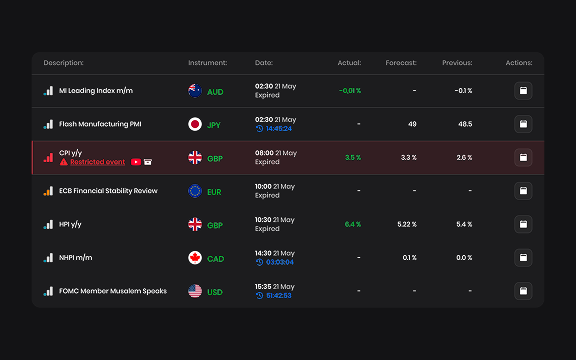Click calendar action button for ECB Financial Stability Review
This screenshot has width=576, height=360.
pyautogui.click(x=523, y=191)
